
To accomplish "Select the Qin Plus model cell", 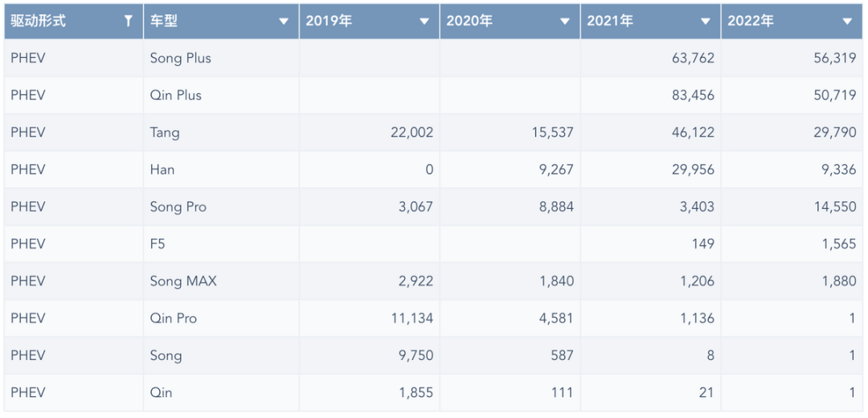I will [221, 95].
